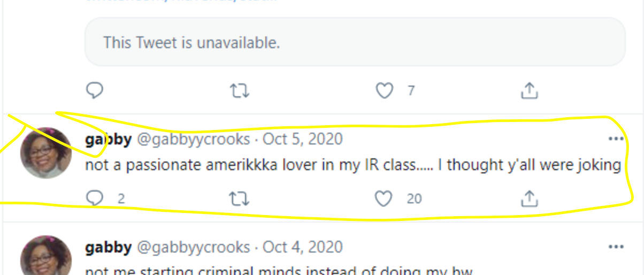Click the "This Tweet is unavailable" box
Image resolution: width=644 pixels, height=275 pixels.
pyautogui.click(x=355, y=42)
